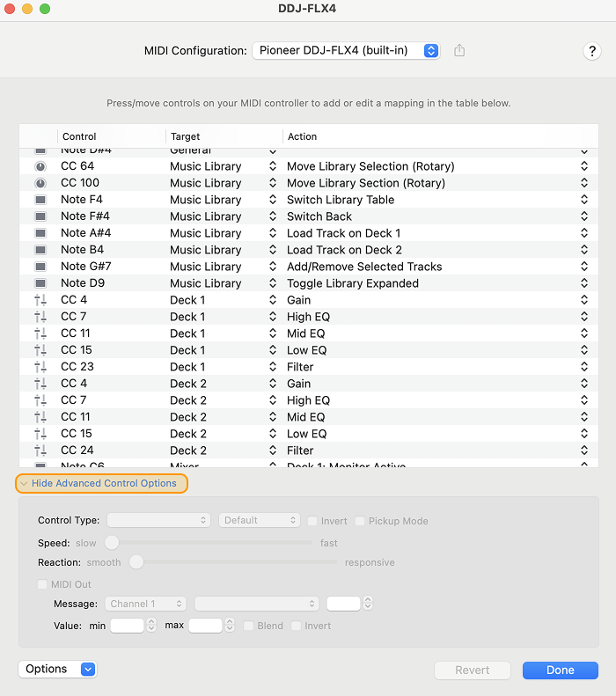Viewport: 616px width, 696px height.
Task: Toggle the Invert checkbox next to Control Type
Action: pyautogui.click(x=312, y=521)
